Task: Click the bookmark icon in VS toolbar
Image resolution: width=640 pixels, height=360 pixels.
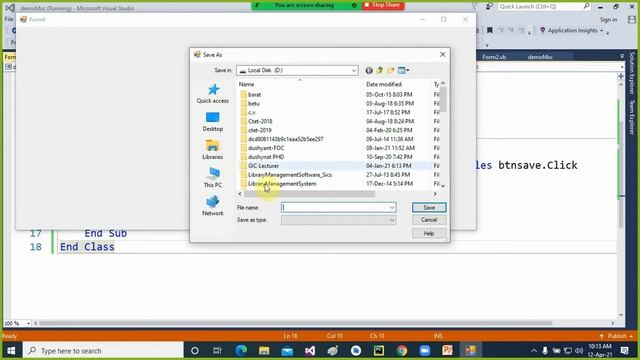Action: pos(490,31)
